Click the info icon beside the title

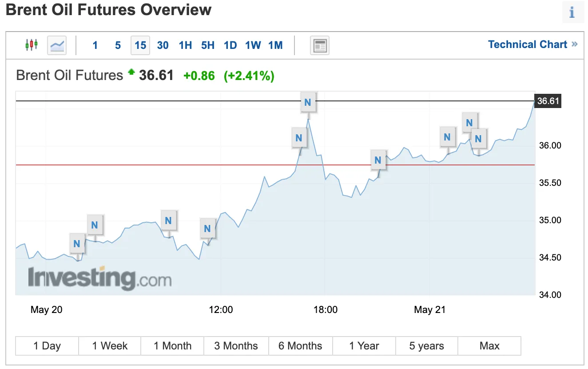pos(572,12)
